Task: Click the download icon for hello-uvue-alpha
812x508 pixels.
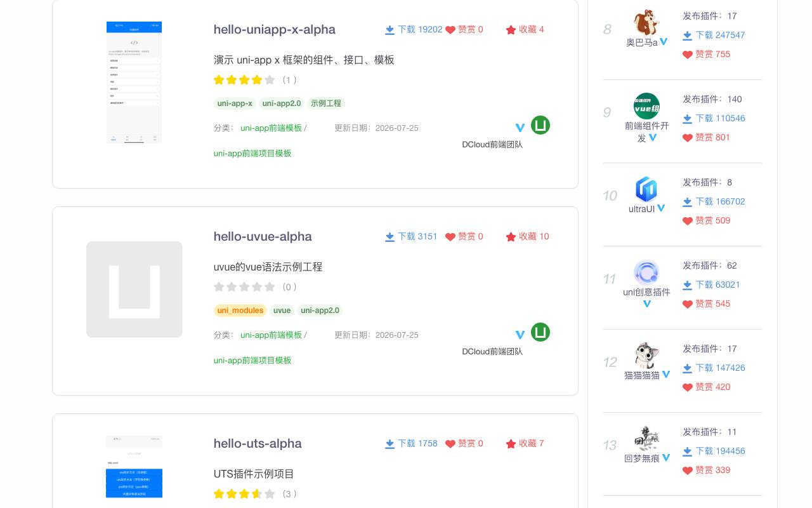Action: pos(390,237)
